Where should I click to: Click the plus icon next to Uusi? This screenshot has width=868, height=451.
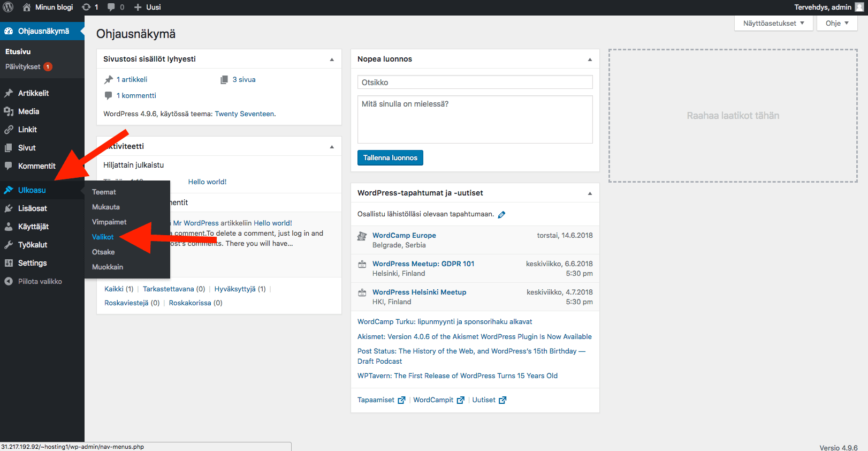[138, 7]
